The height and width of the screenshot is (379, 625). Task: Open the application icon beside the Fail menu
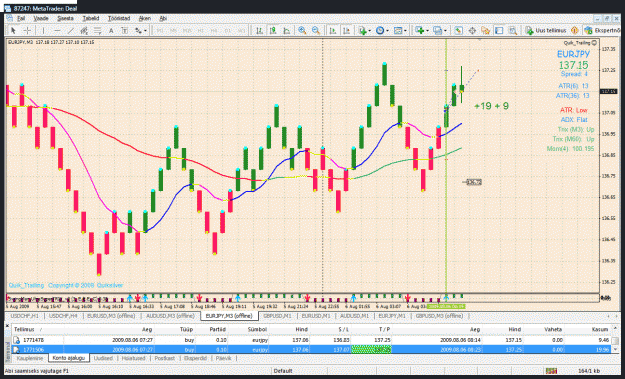tap(9, 18)
